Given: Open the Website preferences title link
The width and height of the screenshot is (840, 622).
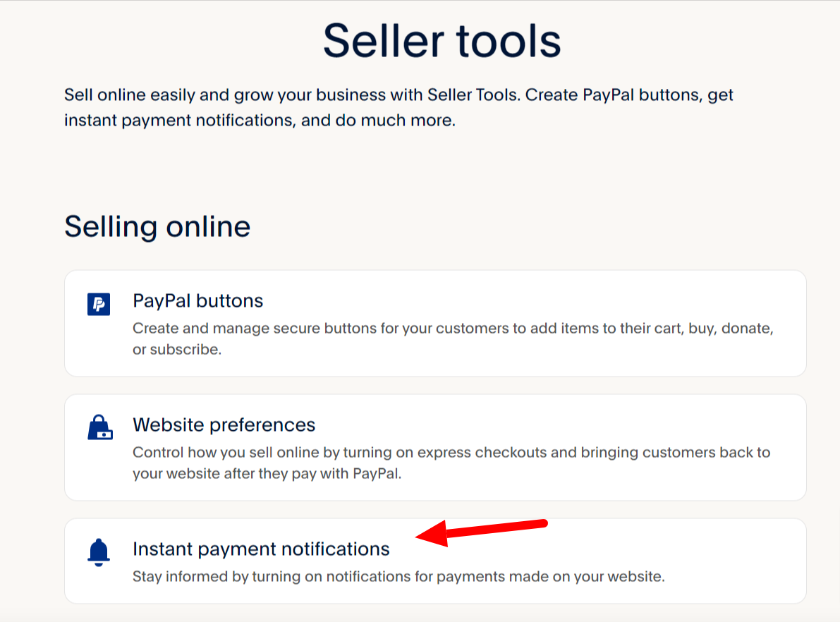Looking at the screenshot, I should 224,425.
